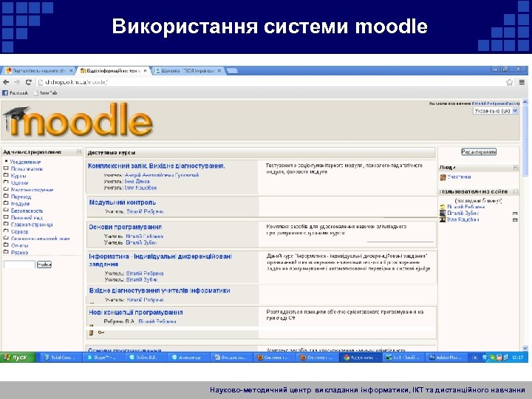Open teacher Інна Дяков profile link
Viewport: 532px width, 399px height.
pos(137,181)
